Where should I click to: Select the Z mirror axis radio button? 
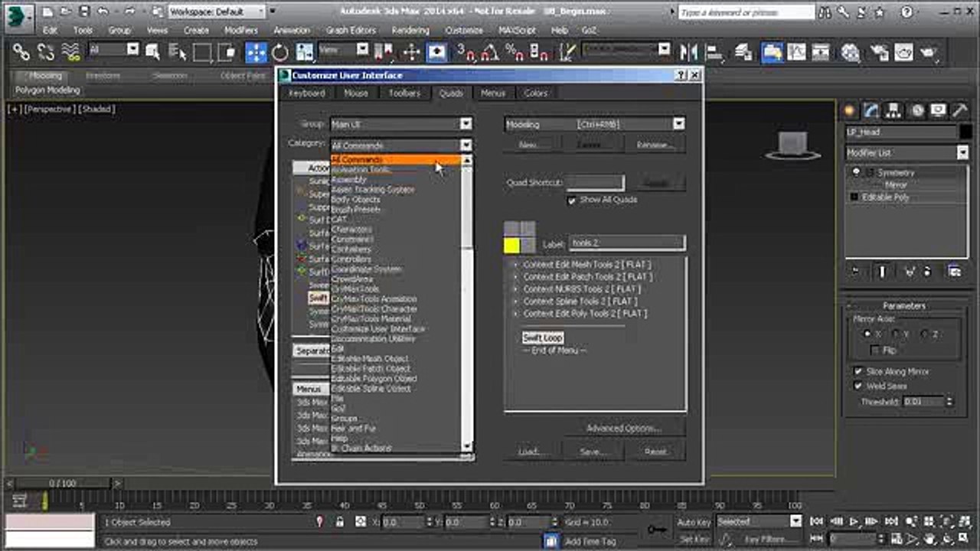pyautogui.click(x=924, y=334)
